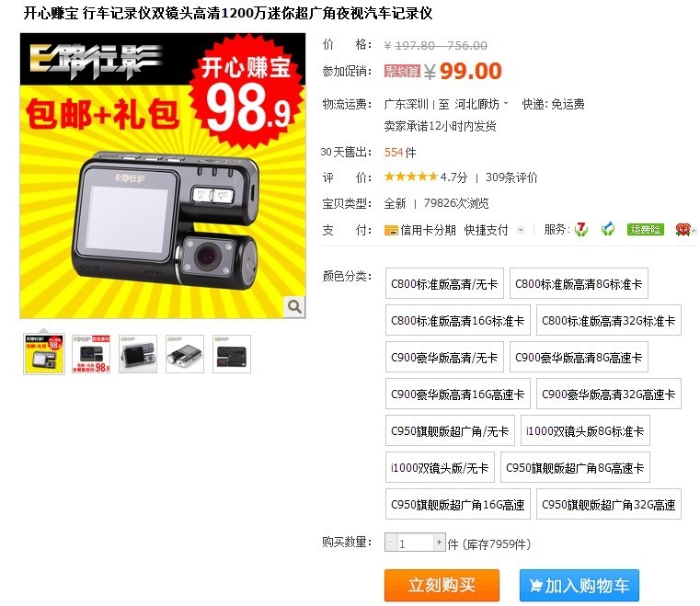Choose C900豪华版高清8G高速卡 option
This screenshot has height=606, width=700.
click(x=579, y=357)
